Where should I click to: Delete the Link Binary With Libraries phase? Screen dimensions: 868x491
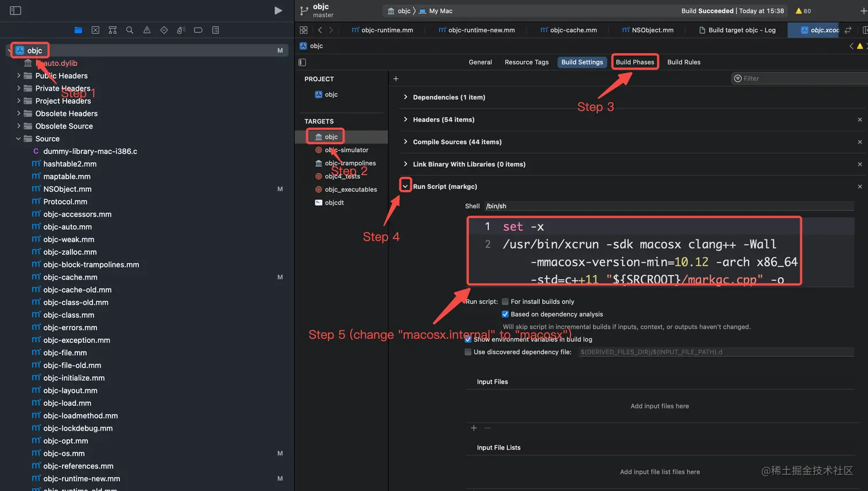coord(859,164)
